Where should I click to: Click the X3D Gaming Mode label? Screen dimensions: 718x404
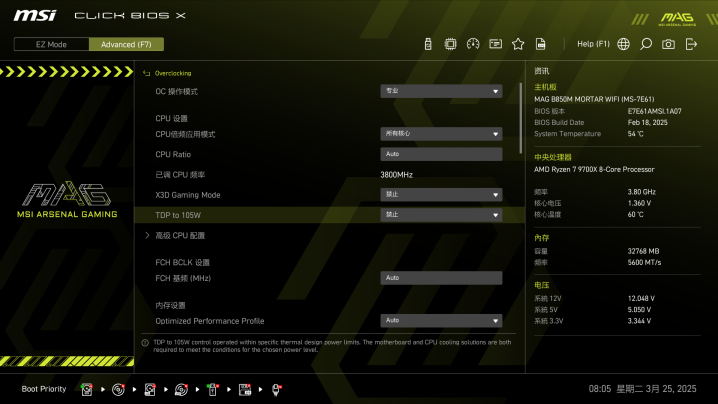[188, 195]
